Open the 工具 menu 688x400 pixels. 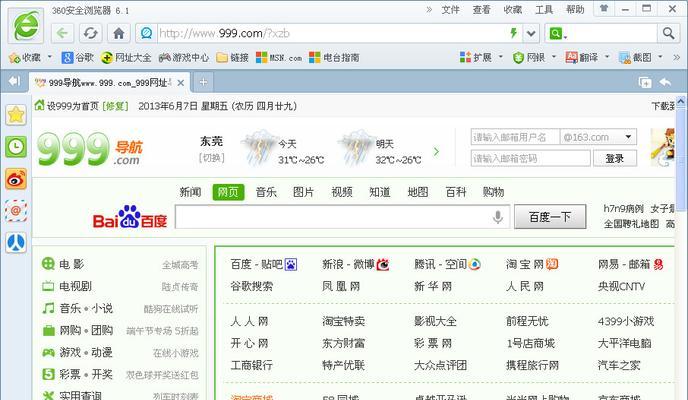click(544, 10)
